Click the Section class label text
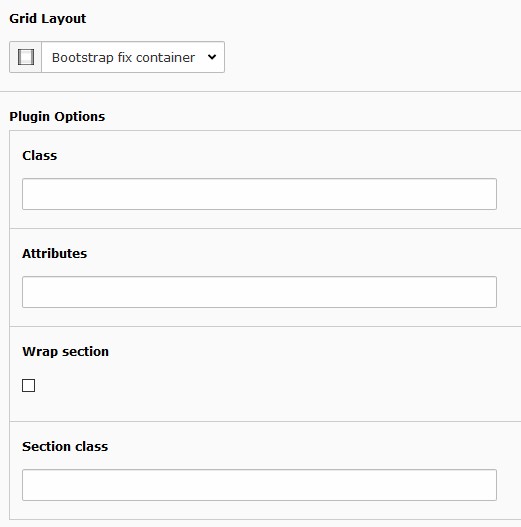Viewport: 521px width, 527px height. coord(65,447)
